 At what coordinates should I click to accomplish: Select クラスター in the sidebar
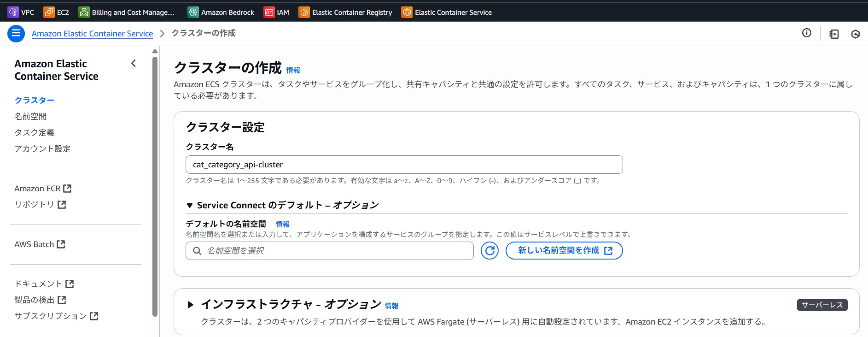click(35, 100)
